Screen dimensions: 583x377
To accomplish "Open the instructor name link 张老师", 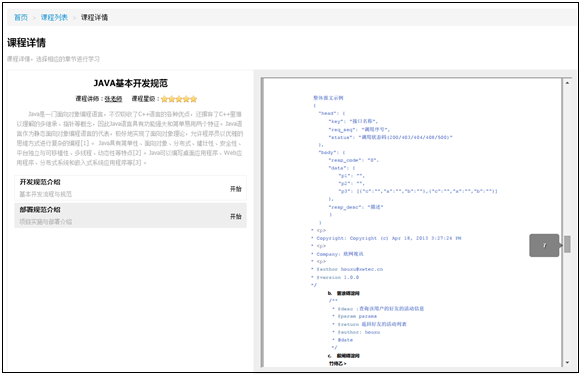I will [x=113, y=99].
